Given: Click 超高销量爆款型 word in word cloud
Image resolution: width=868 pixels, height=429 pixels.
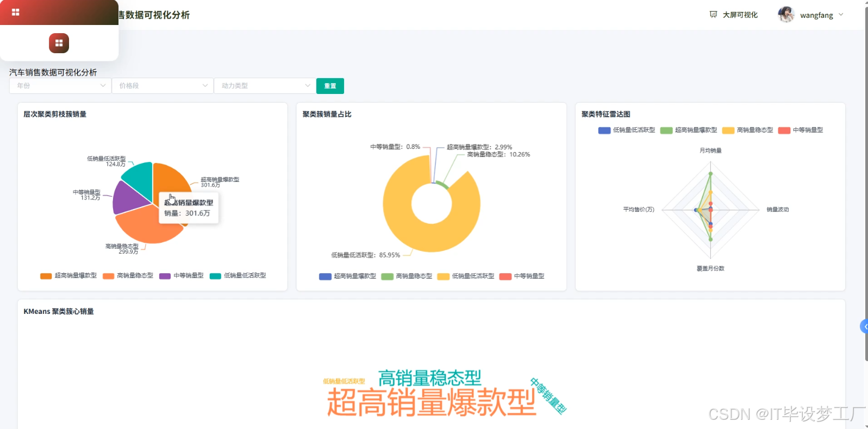Looking at the screenshot, I should click(432, 402).
